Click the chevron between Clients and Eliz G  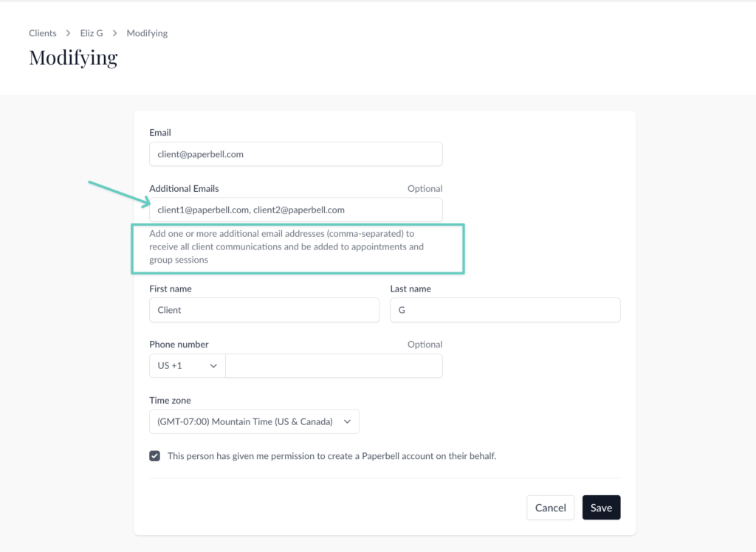(x=67, y=33)
